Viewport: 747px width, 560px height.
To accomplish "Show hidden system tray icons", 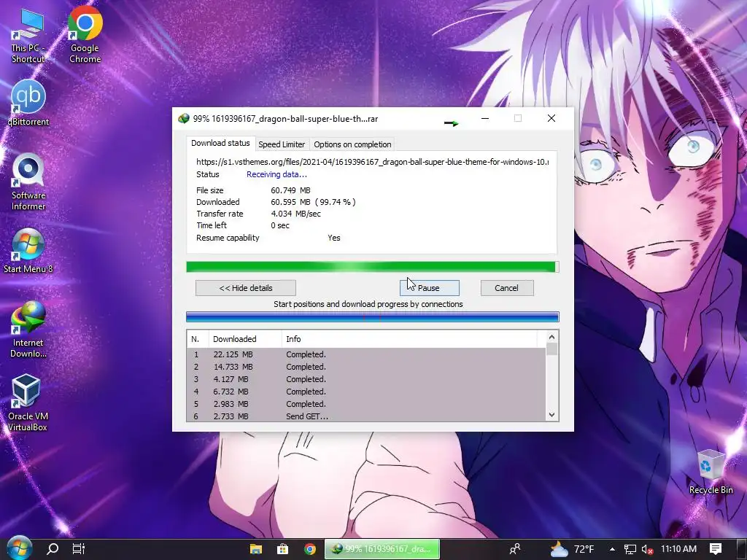I will point(612,549).
